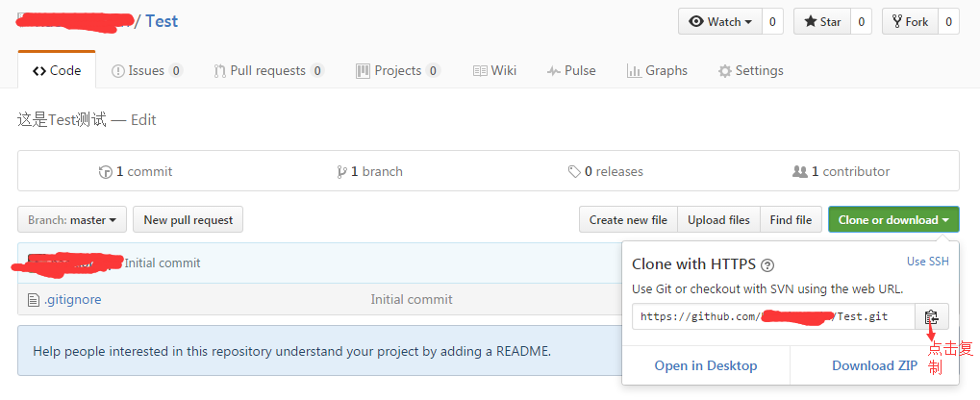This screenshot has height=400, width=980.
Task: Open the 0 releases page
Action: click(x=606, y=172)
